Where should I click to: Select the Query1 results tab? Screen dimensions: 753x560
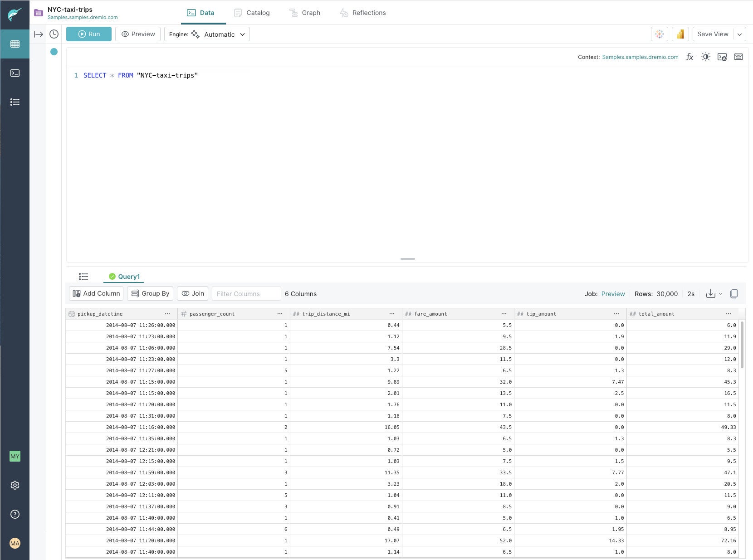[x=124, y=277]
